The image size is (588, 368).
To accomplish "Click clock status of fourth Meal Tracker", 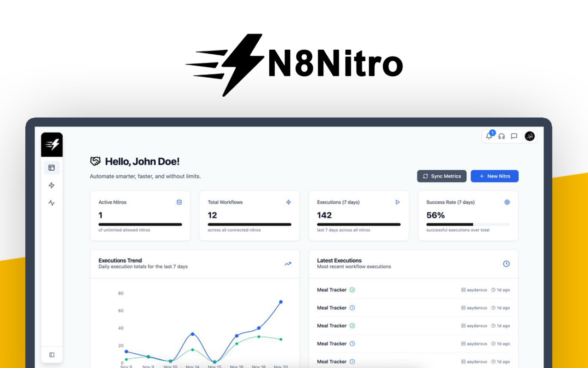I will [352, 344].
